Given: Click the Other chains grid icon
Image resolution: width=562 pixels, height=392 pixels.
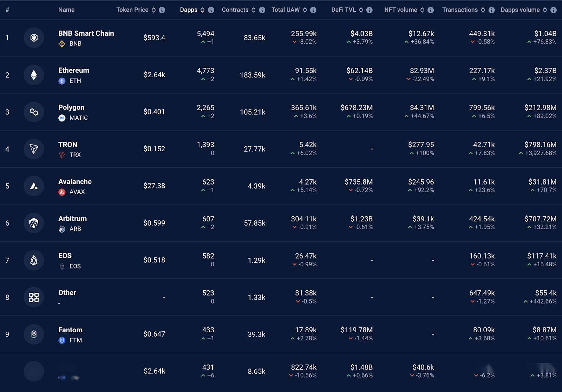Looking at the screenshot, I should [x=34, y=297].
